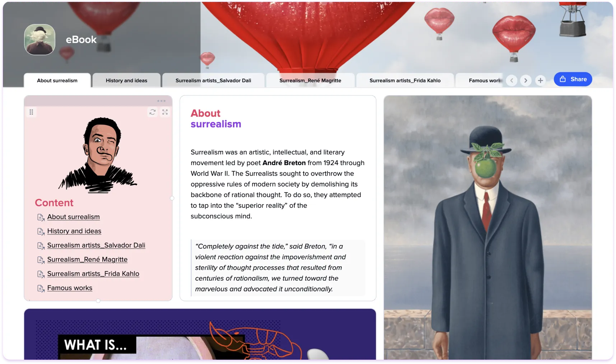Image resolution: width=616 pixels, height=364 pixels.
Task: Click the Son of Man painting image
Action: pos(487,228)
